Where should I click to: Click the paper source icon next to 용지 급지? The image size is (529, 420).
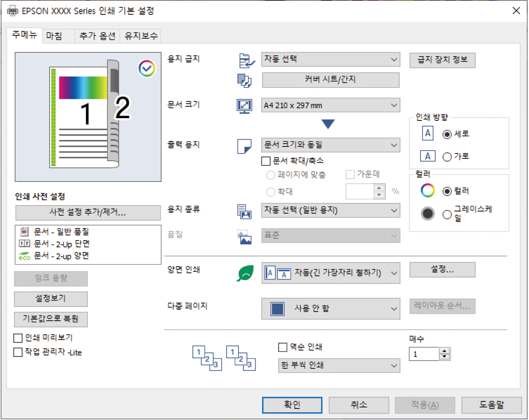(246, 60)
